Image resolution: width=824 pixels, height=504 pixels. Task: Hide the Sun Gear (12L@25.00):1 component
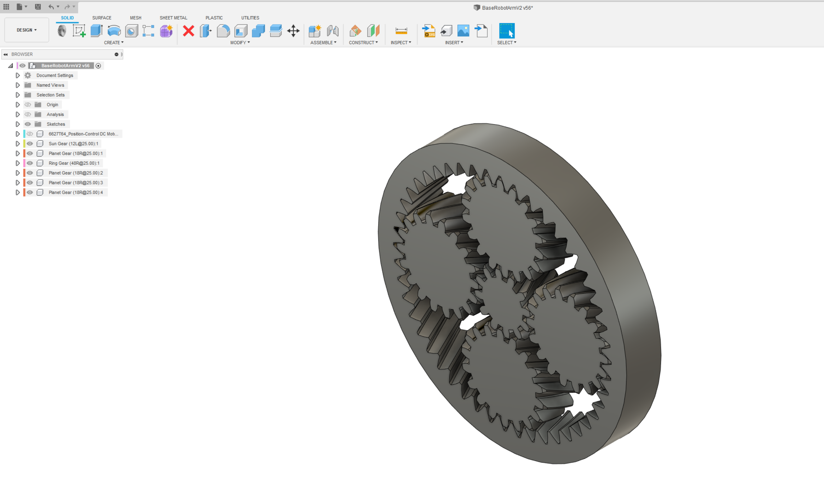point(30,144)
